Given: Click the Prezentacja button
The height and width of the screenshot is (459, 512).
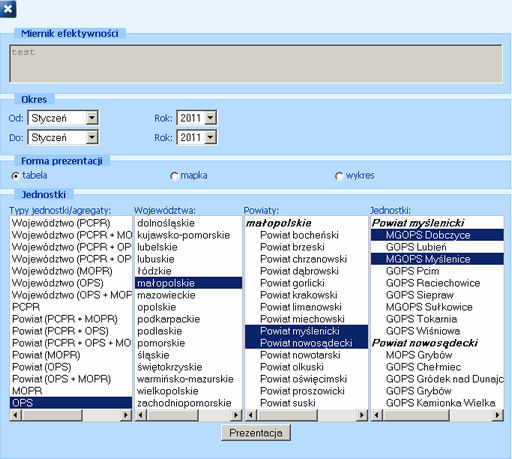Looking at the screenshot, I should coord(256,433).
